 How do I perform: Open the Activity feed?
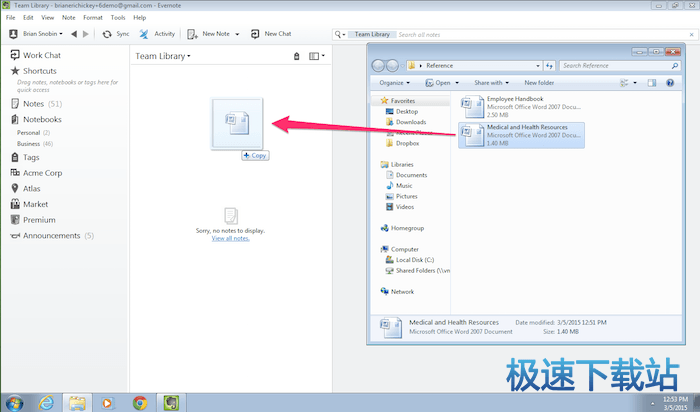click(157, 34)
